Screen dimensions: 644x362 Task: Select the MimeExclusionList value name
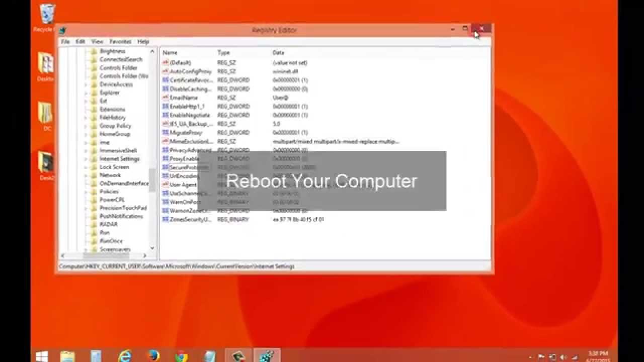(191, 141)
